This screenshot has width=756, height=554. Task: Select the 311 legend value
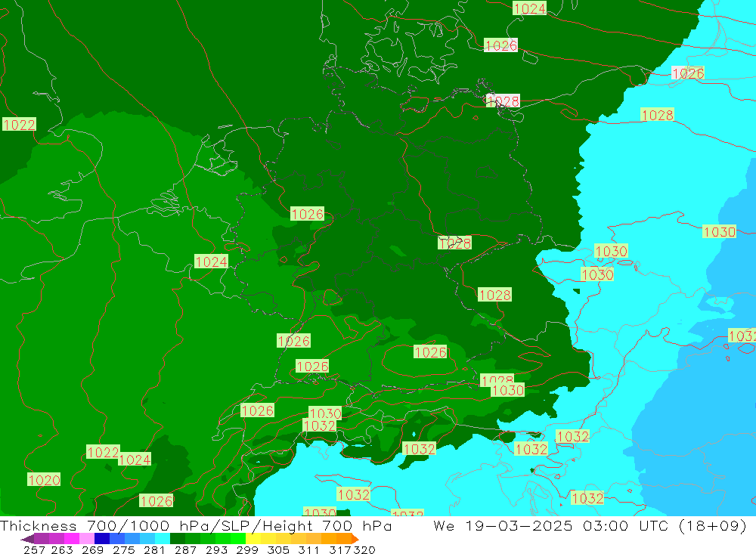[308, 549]
